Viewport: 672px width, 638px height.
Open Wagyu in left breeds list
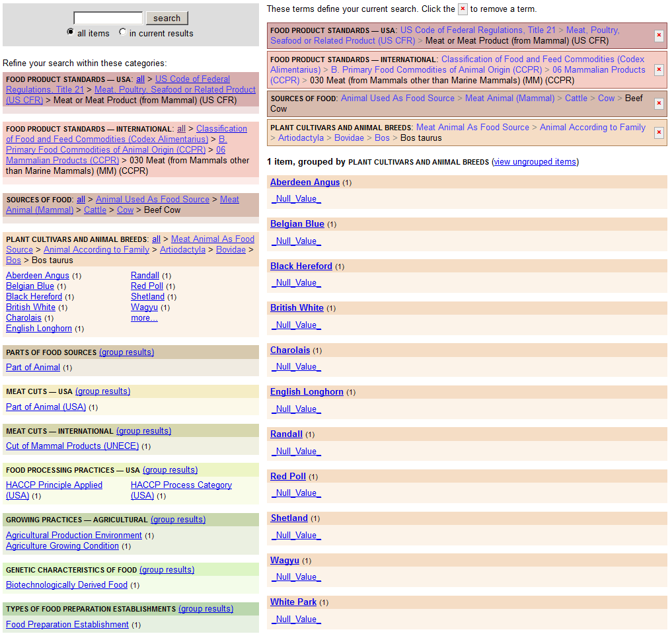[x=145, y=307]
